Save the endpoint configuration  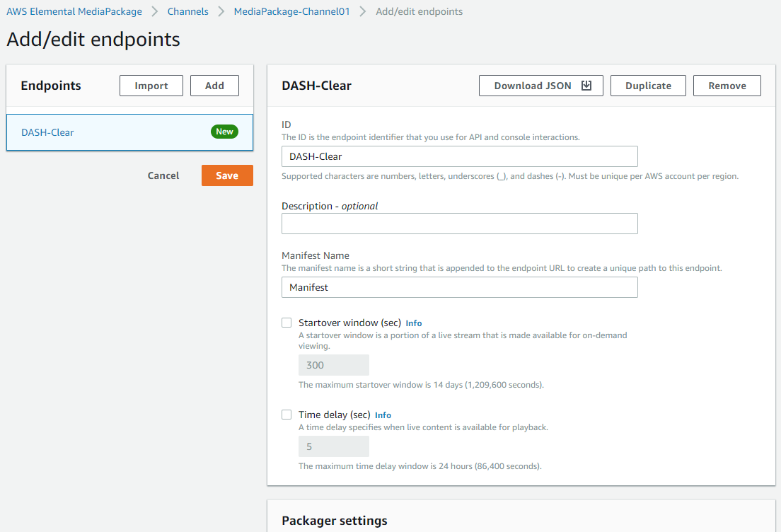click(227, 175)
